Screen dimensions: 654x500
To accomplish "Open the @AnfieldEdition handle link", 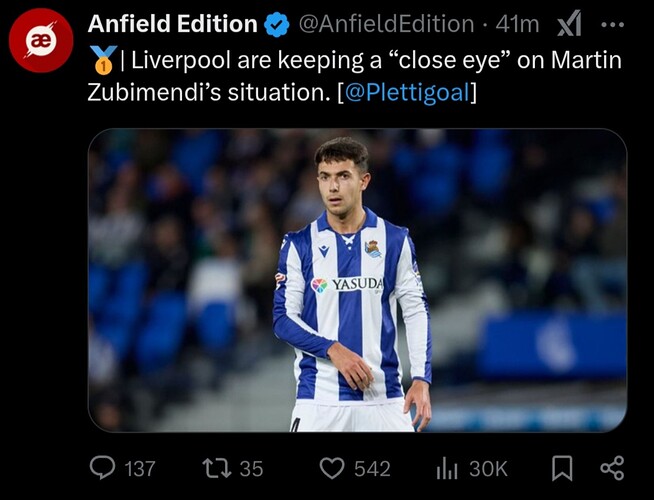I will (x=387, y=24).
